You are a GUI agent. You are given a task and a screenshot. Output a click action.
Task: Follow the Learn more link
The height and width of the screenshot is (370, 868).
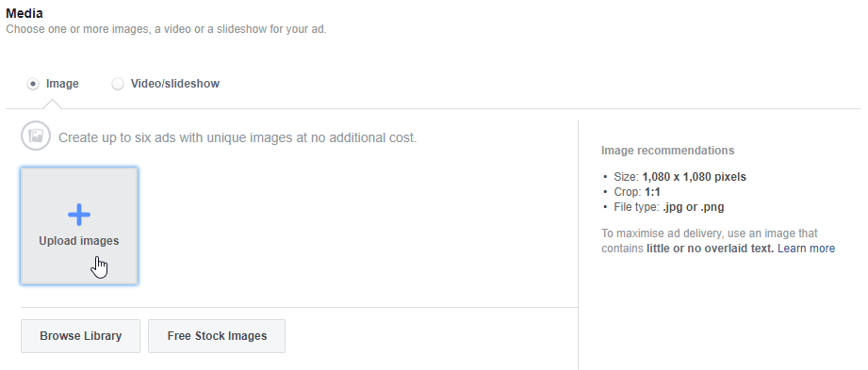[806, 249]
